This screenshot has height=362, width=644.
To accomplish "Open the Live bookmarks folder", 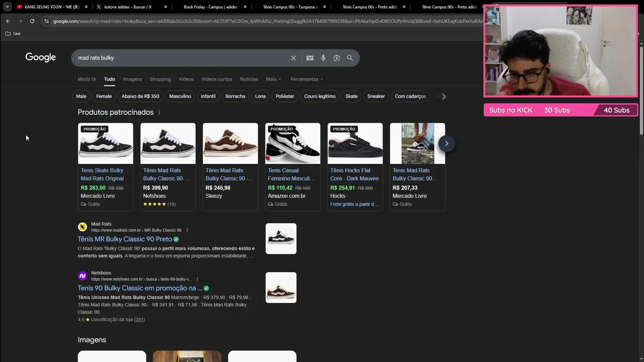I will coord(13,33).
